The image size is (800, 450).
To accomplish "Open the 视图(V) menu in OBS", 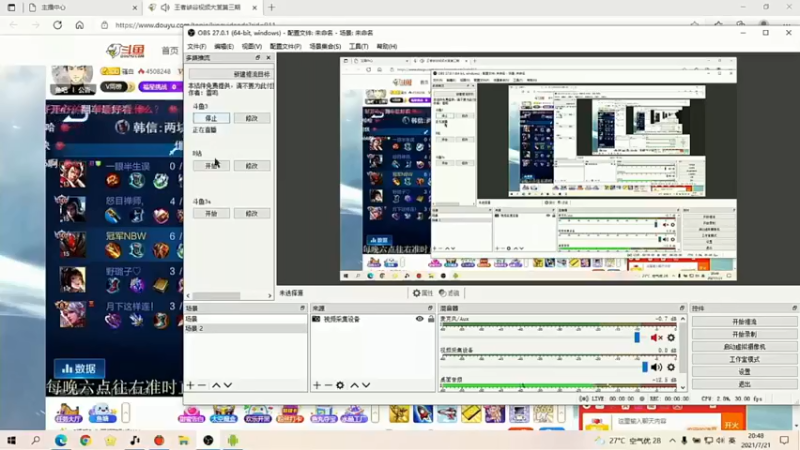I will 252,46.
